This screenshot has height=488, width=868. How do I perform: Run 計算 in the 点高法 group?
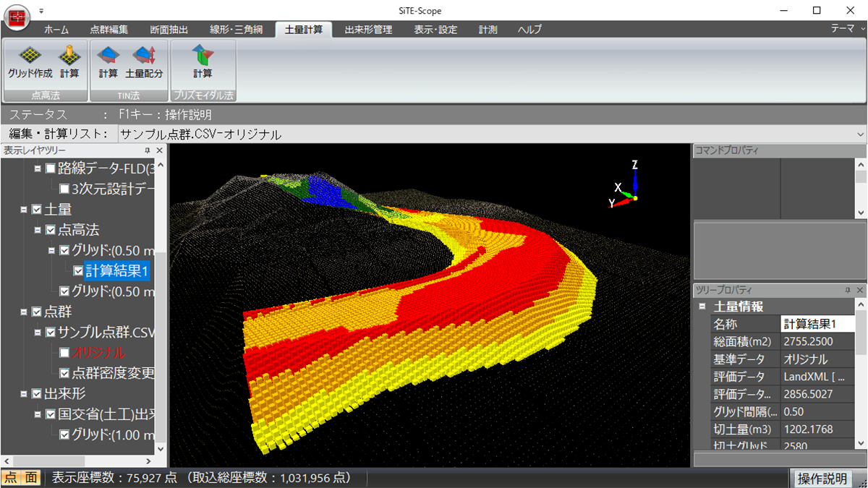point(69,61)
